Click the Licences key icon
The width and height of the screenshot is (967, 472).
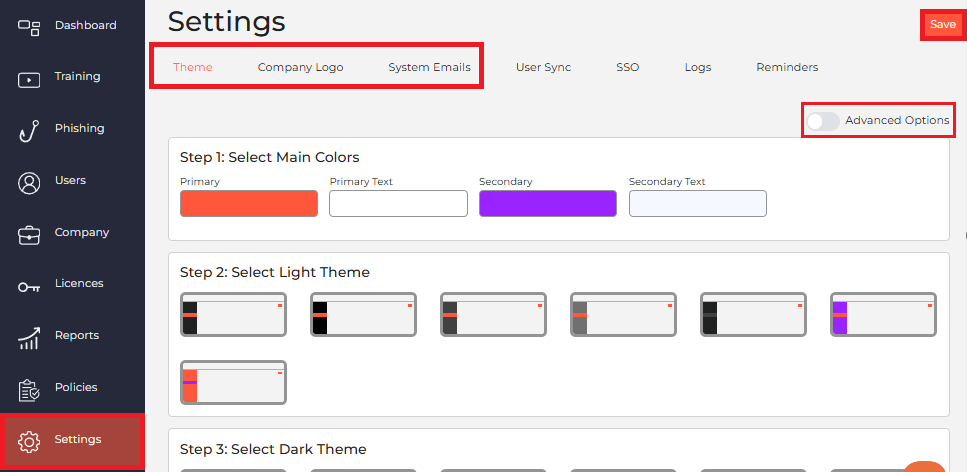pos(28,287)
